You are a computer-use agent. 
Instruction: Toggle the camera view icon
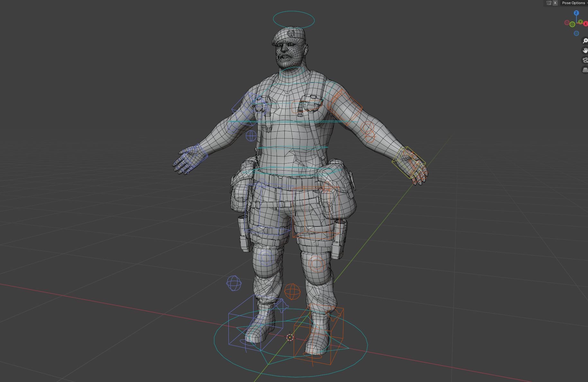[x=585, y=60]
